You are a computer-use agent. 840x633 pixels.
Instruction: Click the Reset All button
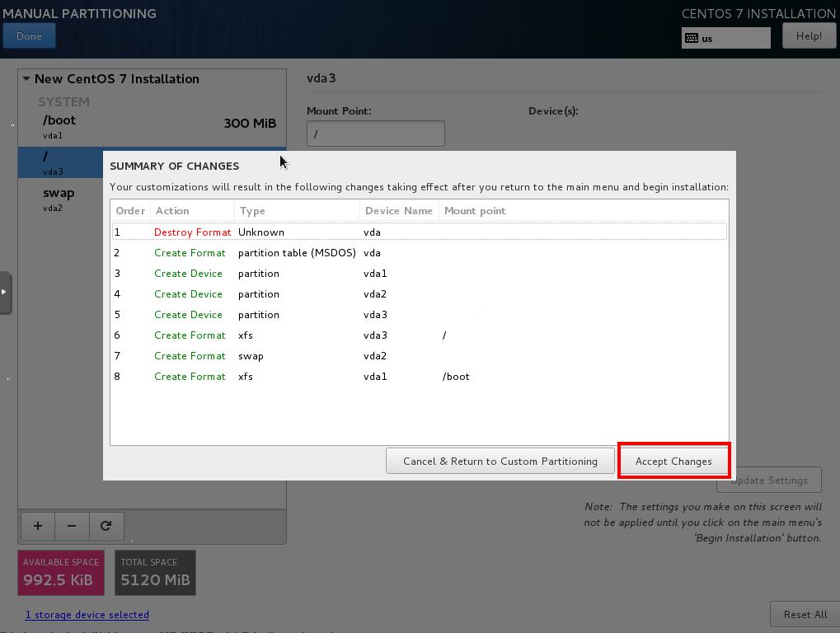[x=805, y=614]
